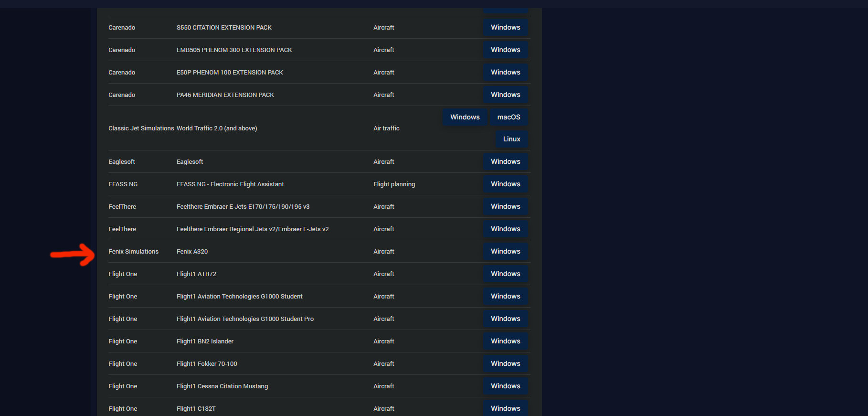Choose Windows for E50P Phenom 100 pack

506,72
